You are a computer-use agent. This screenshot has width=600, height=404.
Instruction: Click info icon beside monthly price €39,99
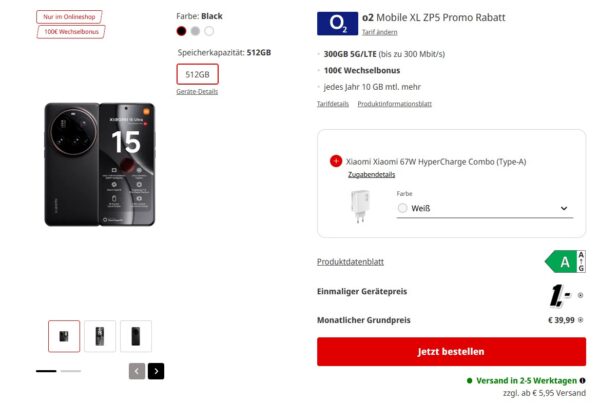coord(580,320)
